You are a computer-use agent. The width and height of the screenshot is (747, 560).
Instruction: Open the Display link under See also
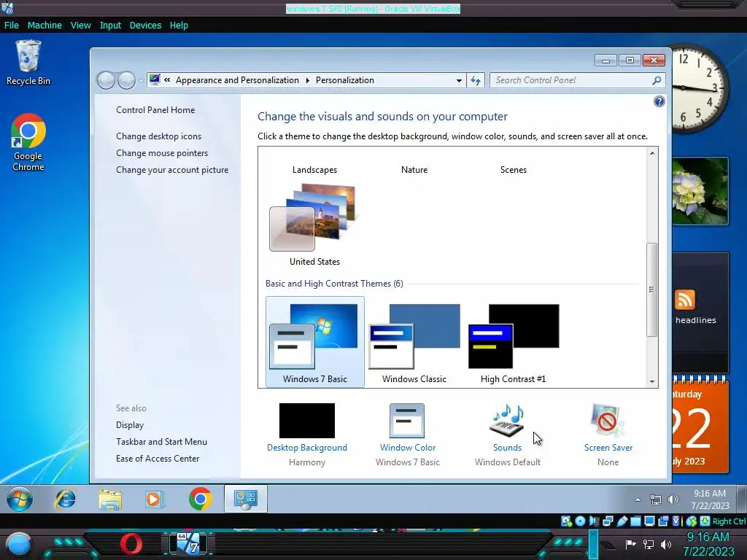pos(130,425)
